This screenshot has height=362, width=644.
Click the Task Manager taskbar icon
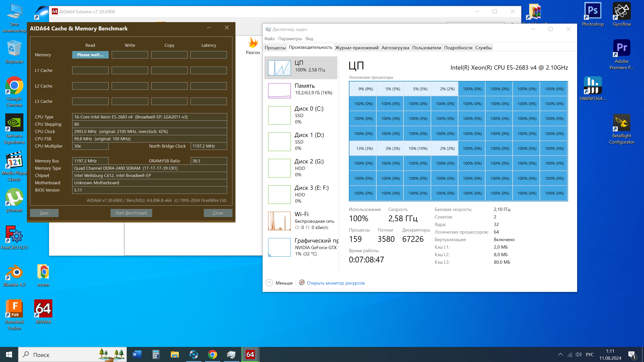pyautogui.click(x=231, y=354)
